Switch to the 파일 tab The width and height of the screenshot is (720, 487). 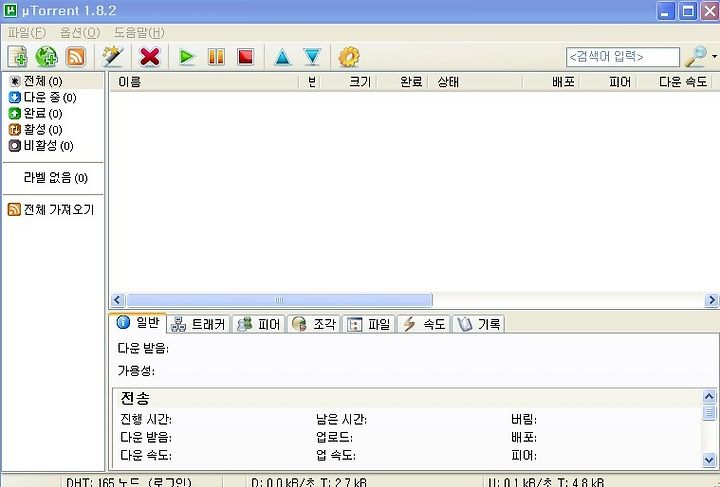pos(369,324)
